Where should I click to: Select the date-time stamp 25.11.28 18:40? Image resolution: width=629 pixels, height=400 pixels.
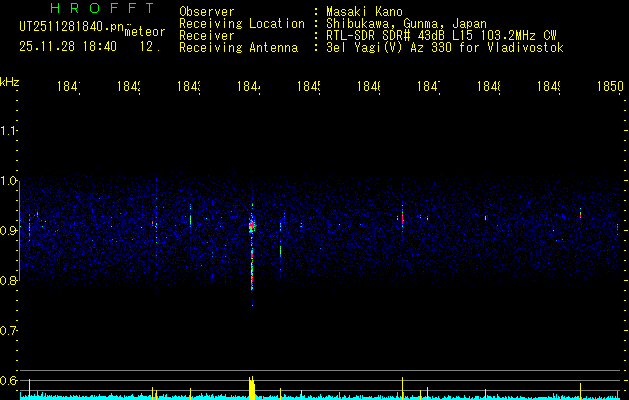pyautogui.click(x=68, y=47)
